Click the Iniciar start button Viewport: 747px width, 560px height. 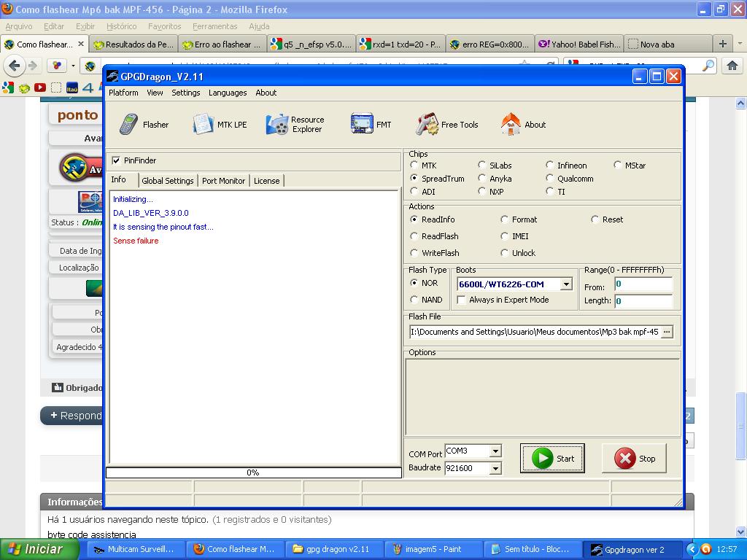tap(39, 549)
